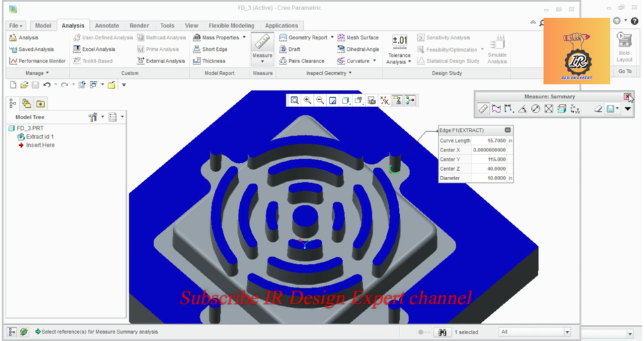Open the Applications ribbon tab
This screenshot has height=341, width=644.
click(281, 25)
